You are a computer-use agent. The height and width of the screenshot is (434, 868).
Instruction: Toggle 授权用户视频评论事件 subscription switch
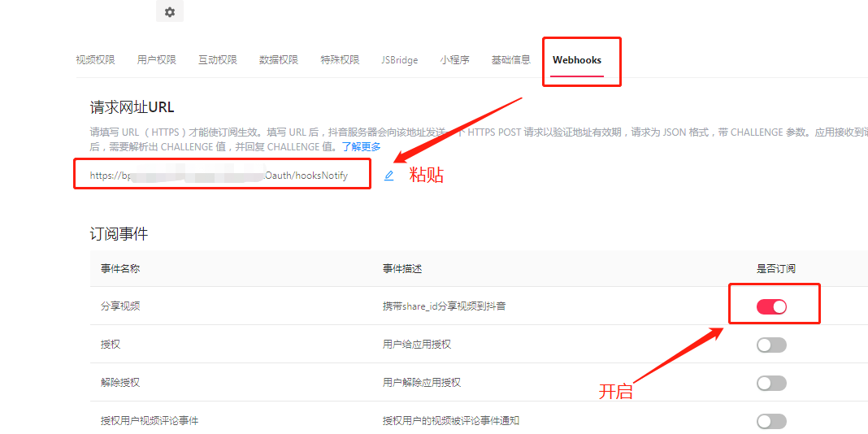pyautogui.click(x=771, y=421)
